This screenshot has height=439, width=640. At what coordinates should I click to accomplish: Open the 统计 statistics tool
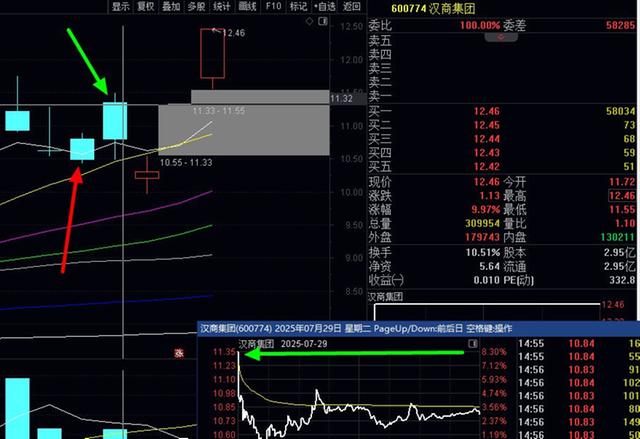222,6
